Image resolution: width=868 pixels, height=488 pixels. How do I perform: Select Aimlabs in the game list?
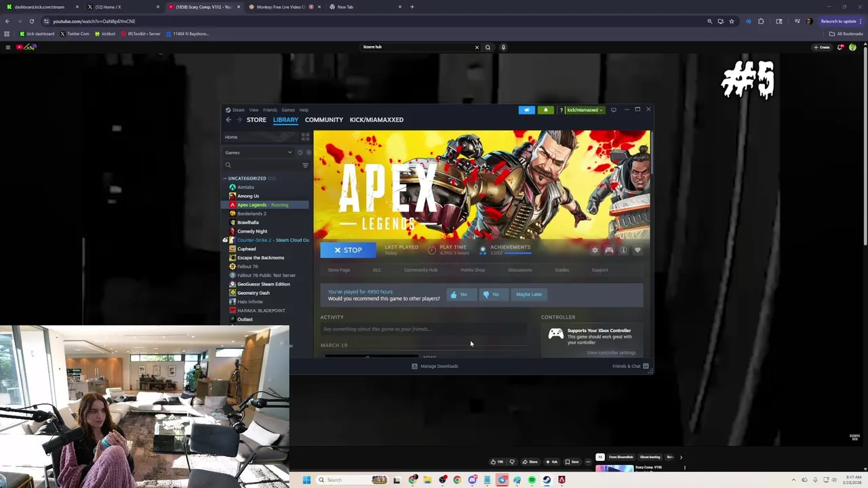coord(245,187)
